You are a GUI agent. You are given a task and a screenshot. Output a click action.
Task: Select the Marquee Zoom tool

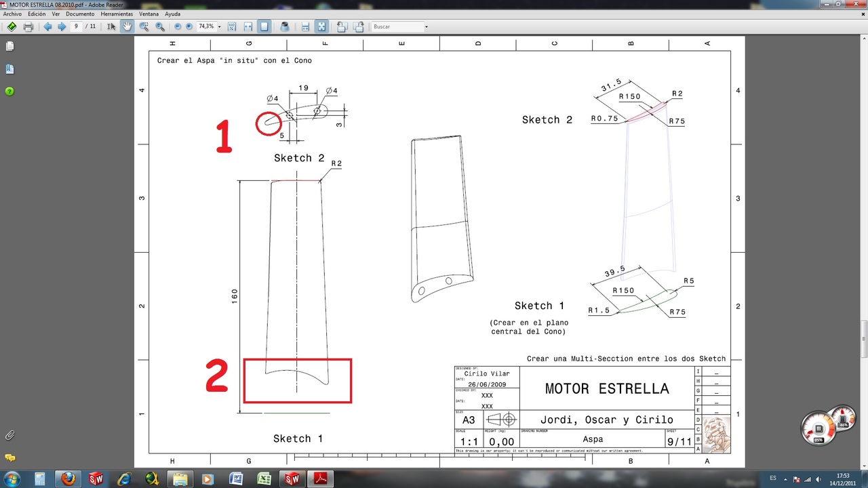coord(144,26)
